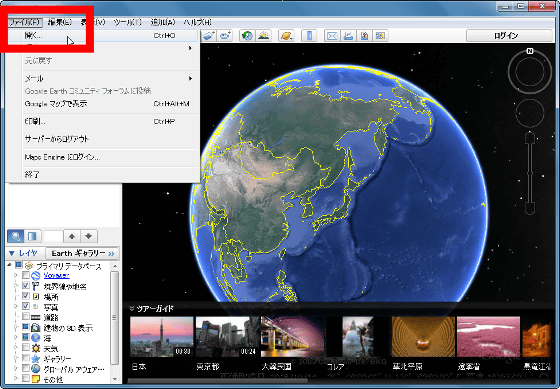Image resolution: width=560 pixels, height=389 pixels.
Task: Click the Voyager layer globe icon
Action: pos(36,276)
